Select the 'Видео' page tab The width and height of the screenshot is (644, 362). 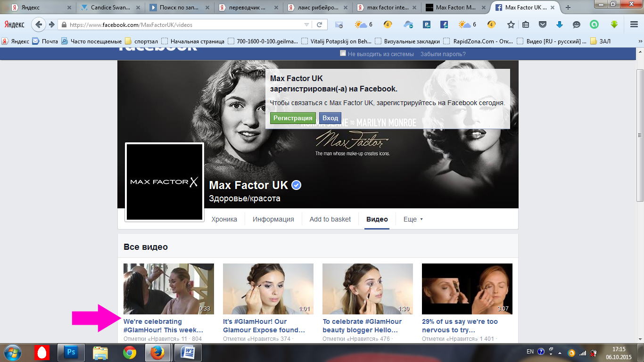[377, 219]
